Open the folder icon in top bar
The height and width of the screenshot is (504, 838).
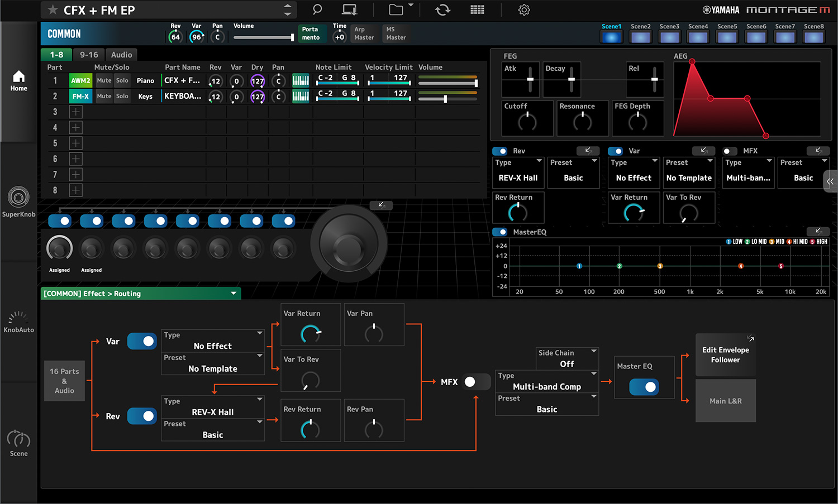pyautogui.click(x=396, y=9)
